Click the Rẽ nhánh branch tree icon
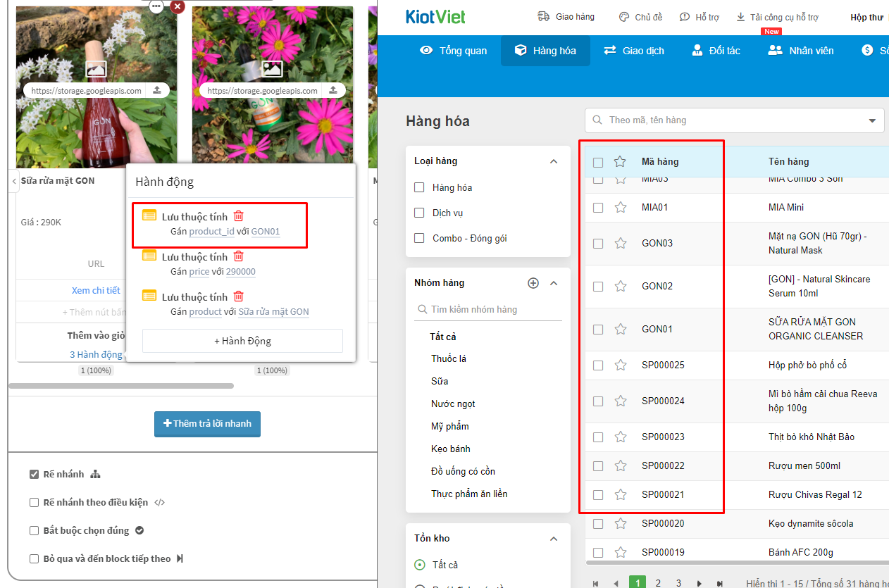The height and width of the screenshot is (588, 889). pyautogui.click(x=96, y=475)
